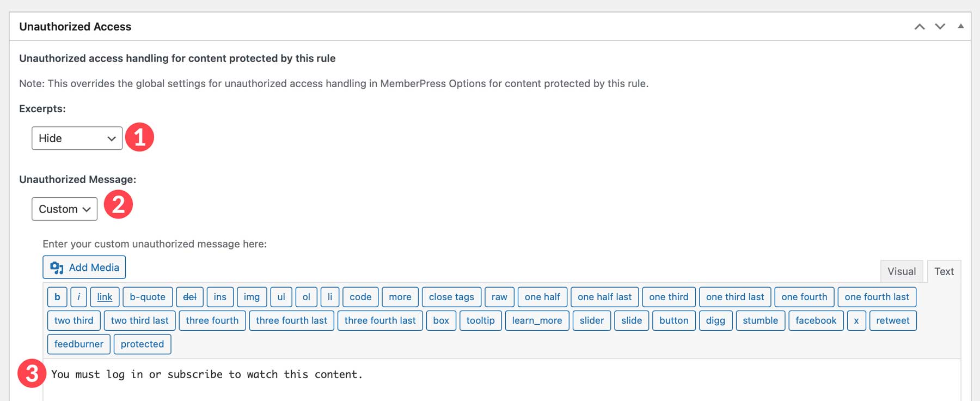Insert the one half column shortcode
Screen dimensions: 980x401
coord(542,297)
